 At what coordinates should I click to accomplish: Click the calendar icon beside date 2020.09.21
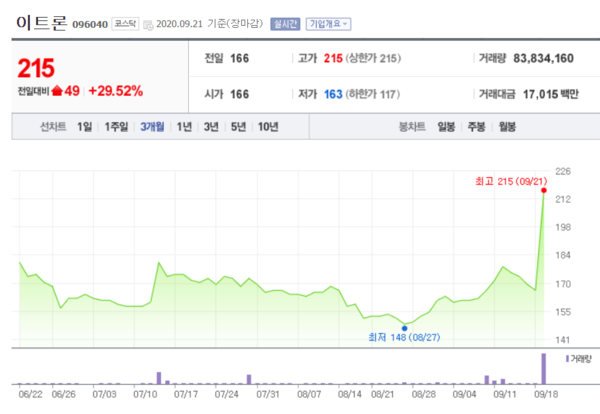pyautogui.click(x=148, y=25)
